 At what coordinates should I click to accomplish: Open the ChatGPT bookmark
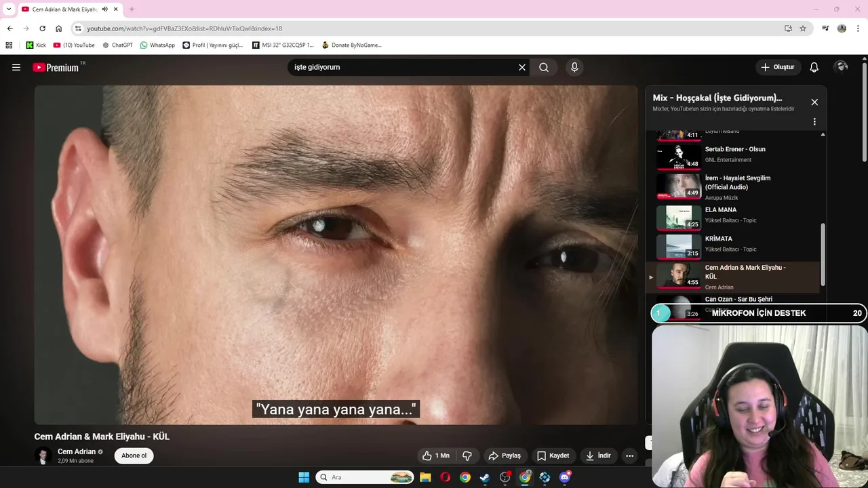click(x=117, y=45)
